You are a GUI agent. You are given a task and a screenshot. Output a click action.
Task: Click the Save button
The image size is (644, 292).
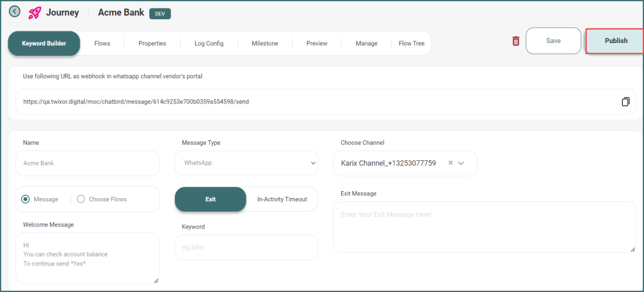[x=553, y=41]
